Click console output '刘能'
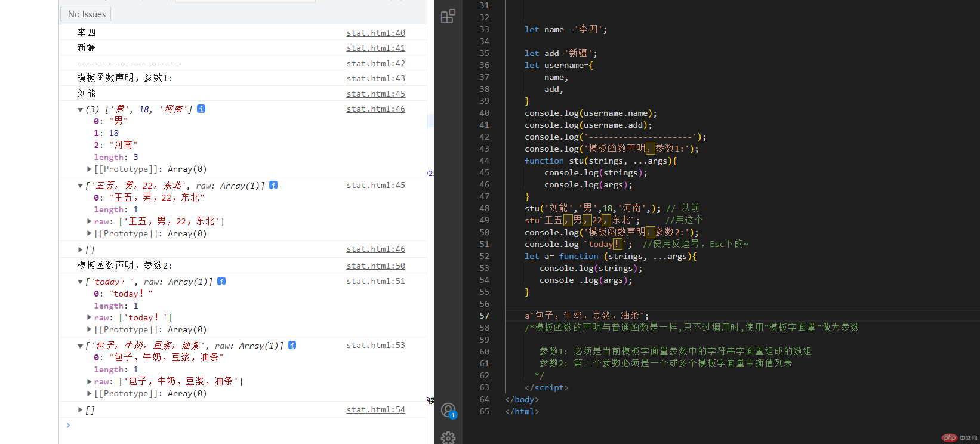Screen dimensions: 980x444 tap(86, 93)
